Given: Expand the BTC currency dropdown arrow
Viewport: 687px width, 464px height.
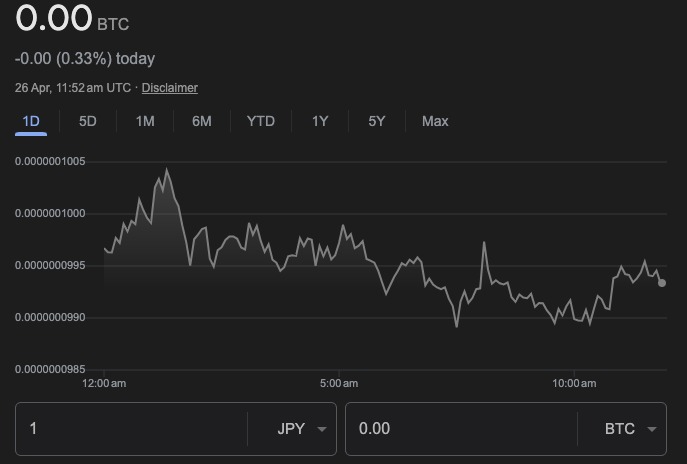Looking at the screenshot, I should [x=651, y=429].
